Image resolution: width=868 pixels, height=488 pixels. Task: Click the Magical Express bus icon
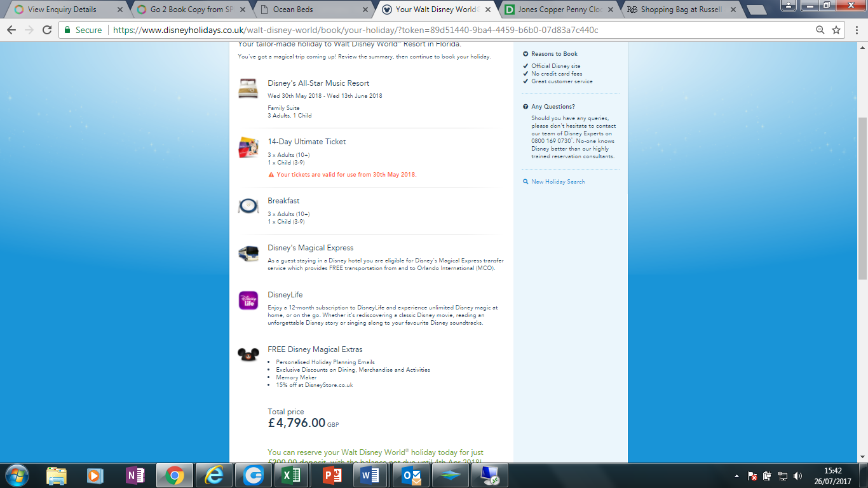click(x=248, y=254)
